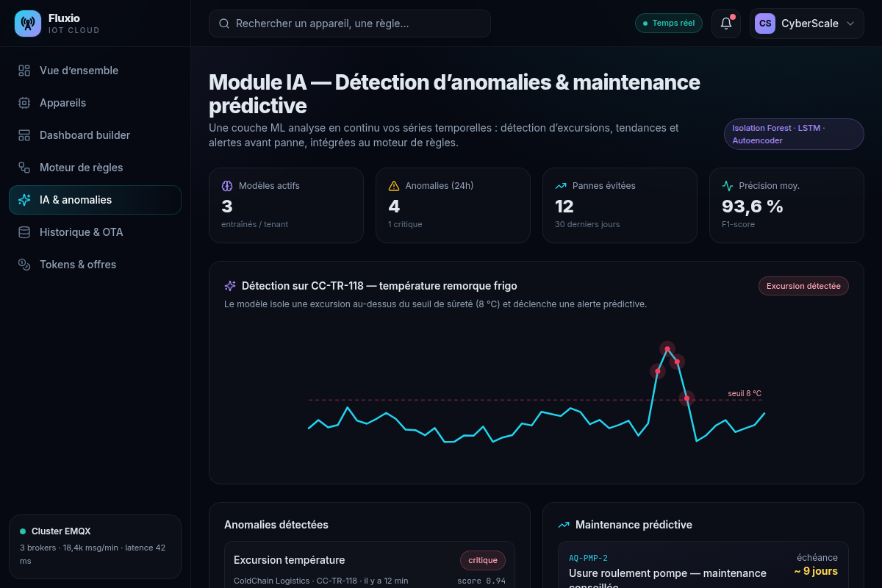Click the trend icon on Pannes évitées
The width and height of the screenshot is (882, 588).
pyautogui.click(x=561, y=186)
